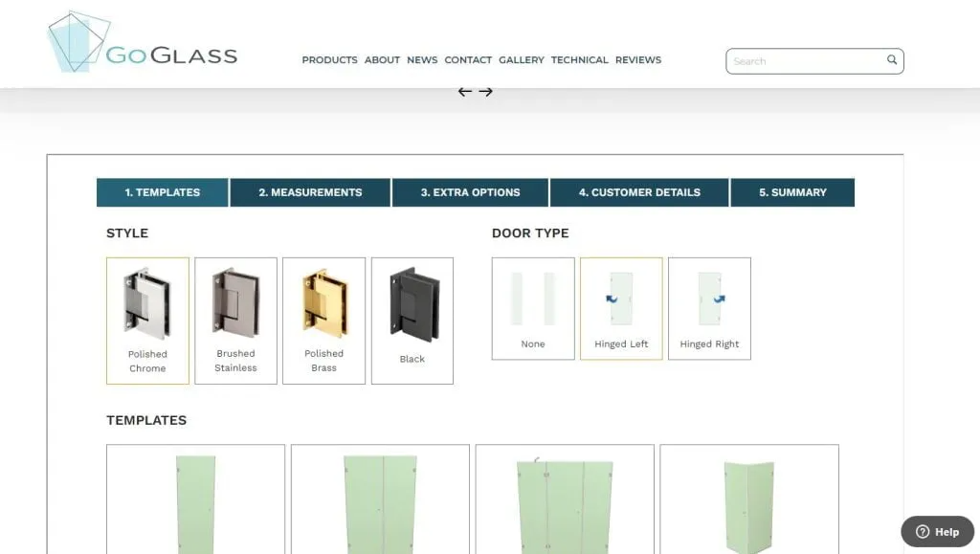Choose the Hinged Right door type

tap(709, 308)
